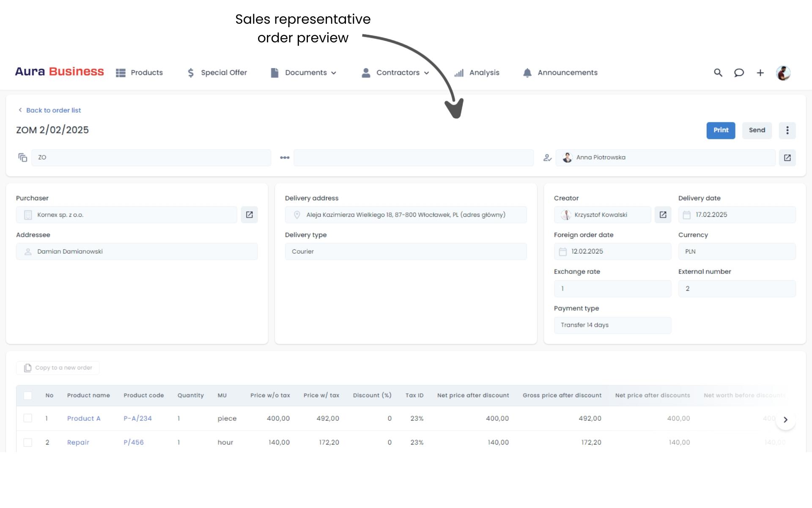The image size is (812, 508).
Task: Select the checkbox for Product A row
Action: click(28, 418)
